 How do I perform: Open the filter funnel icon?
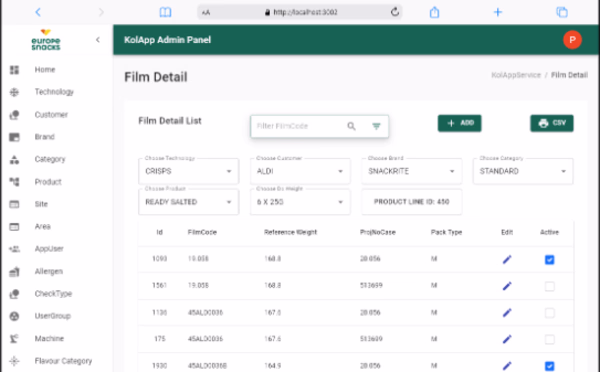click(377, 126)
